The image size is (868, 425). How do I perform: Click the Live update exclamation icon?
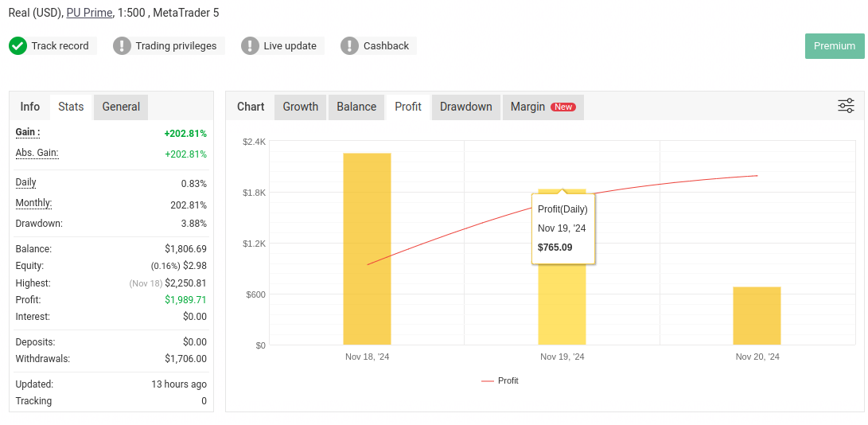250,46
